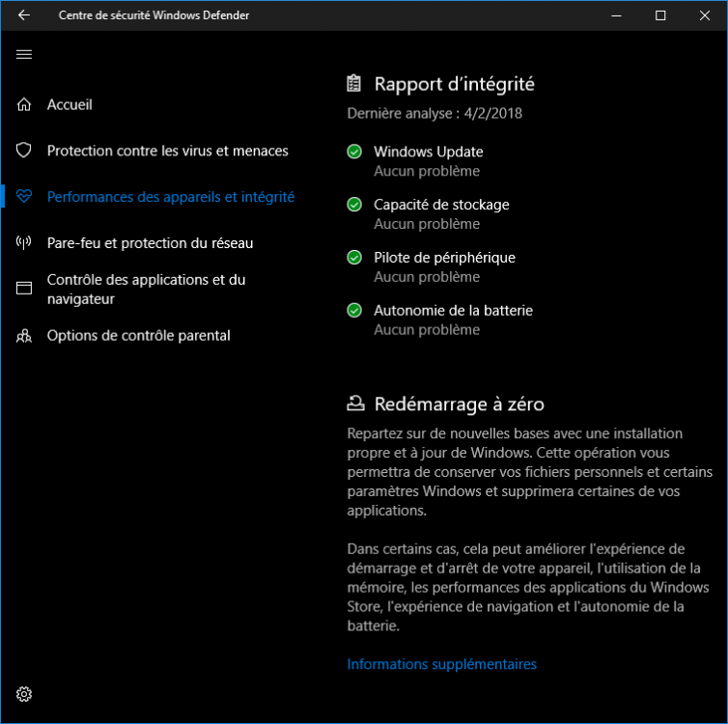
Task: Click the Centre de sécurité Windows Defender title
Action: [154, 15]
